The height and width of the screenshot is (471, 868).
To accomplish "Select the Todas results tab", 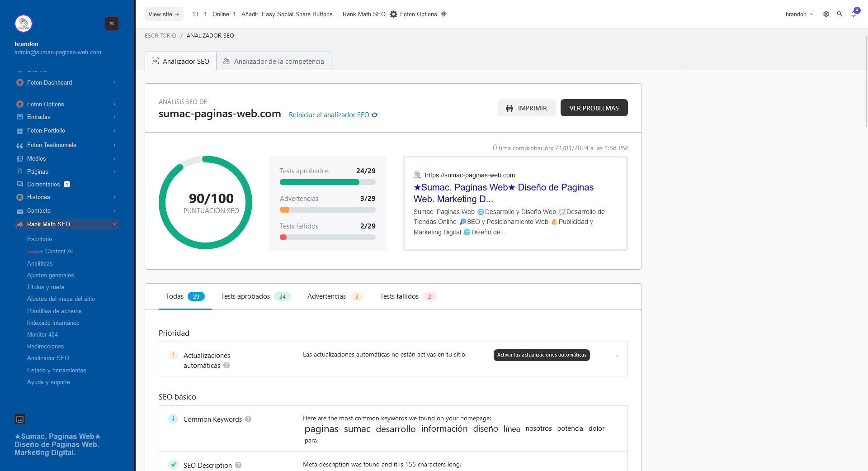I will [x=185, y=296].
